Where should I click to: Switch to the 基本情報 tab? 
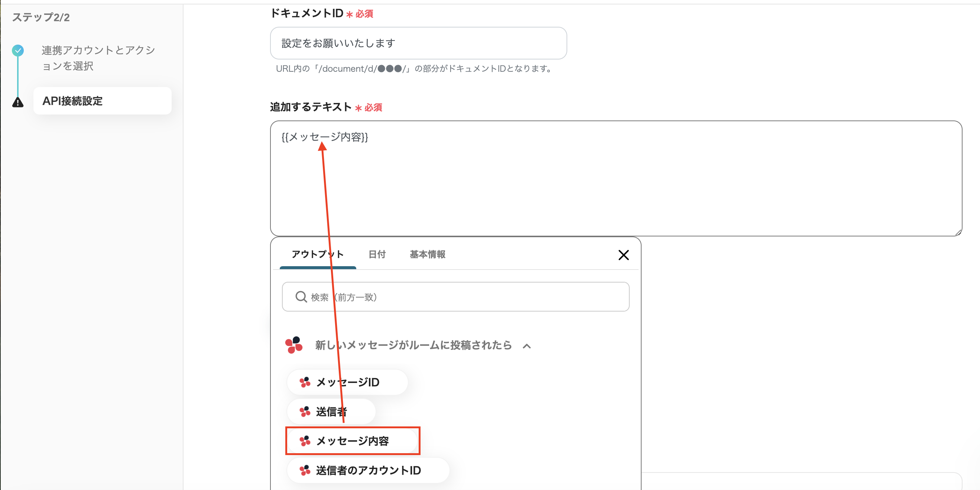tap(427, 254)
